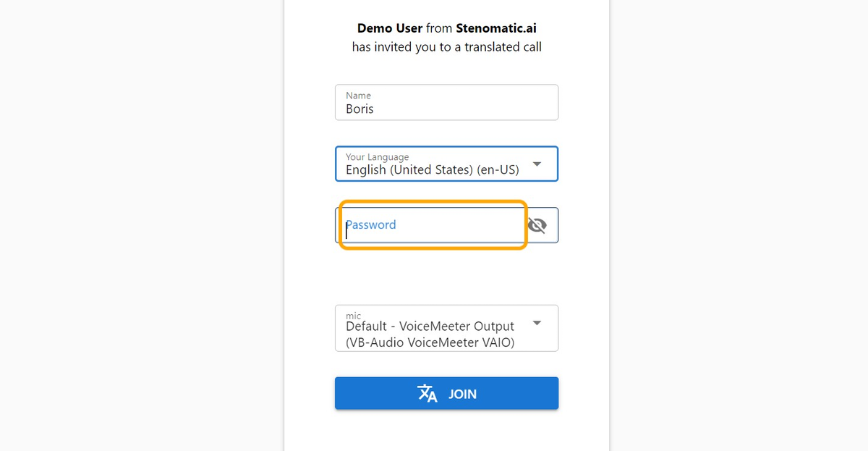The height and width of the screenshot is (451, 868).
Task: Focus the Name field containing Boris
Action: point(446,103)
